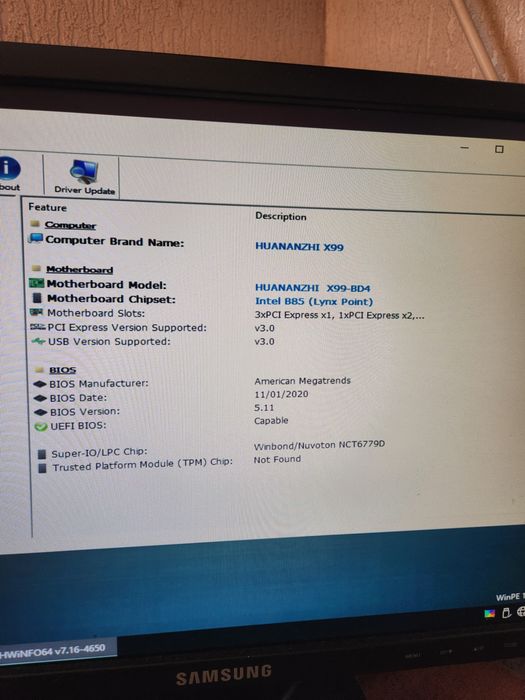
Task: Click the BIOS Manufacturer chip icon
Action: coord(40,384)
